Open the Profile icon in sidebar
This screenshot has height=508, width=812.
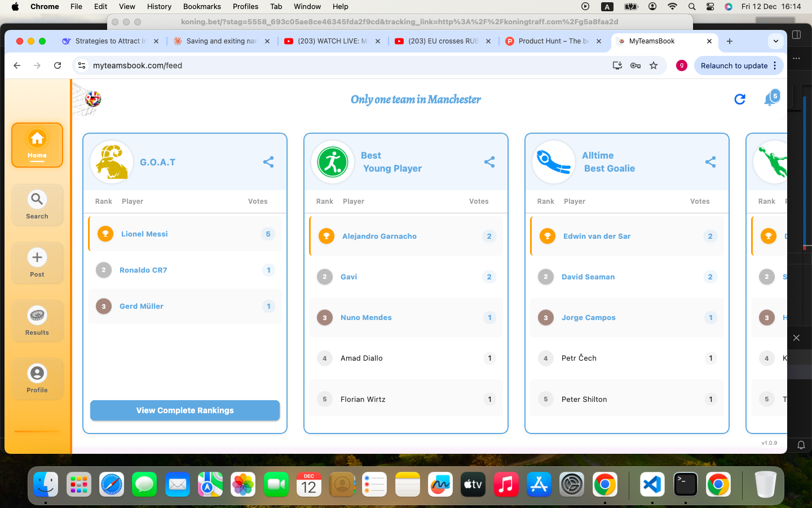pyautogui.click(x=37, y=378)
